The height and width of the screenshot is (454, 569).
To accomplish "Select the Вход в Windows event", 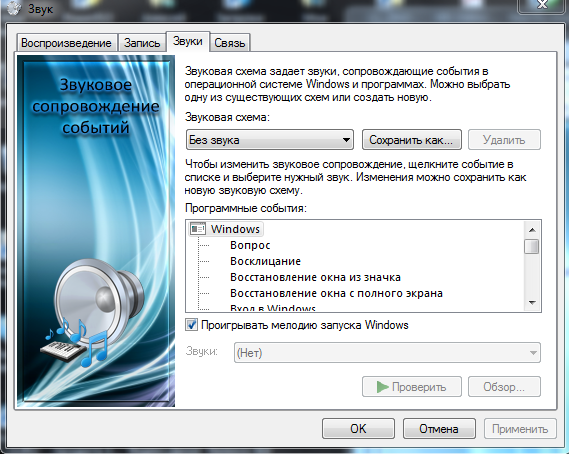I will pyautogui.click(x=273, y=308).
